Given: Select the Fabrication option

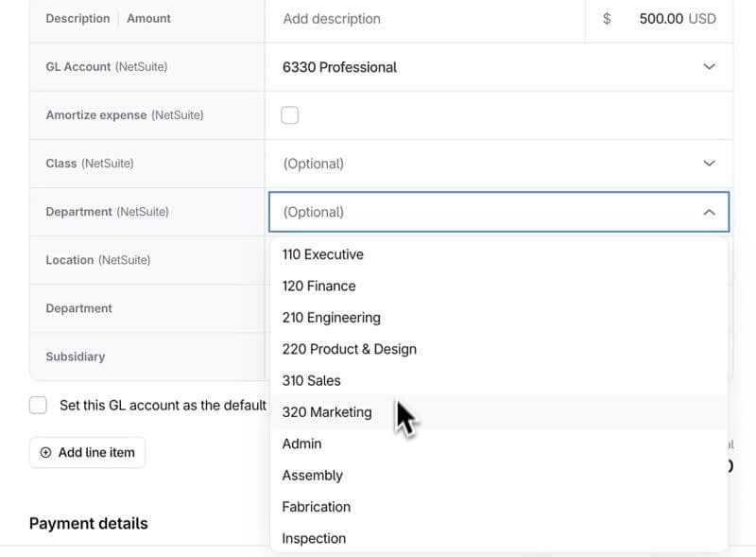Looking at the screenshot, I should tap(317, 507).
